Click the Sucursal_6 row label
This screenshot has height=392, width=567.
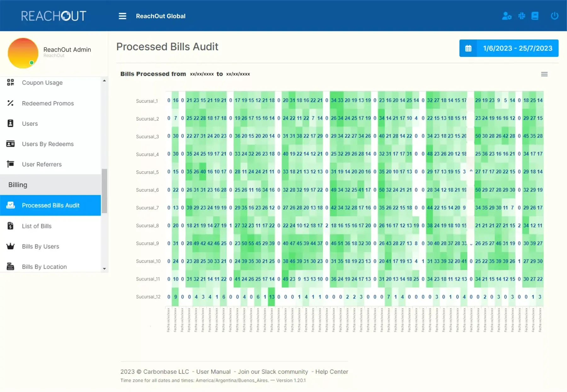click(x=147, y=190)
